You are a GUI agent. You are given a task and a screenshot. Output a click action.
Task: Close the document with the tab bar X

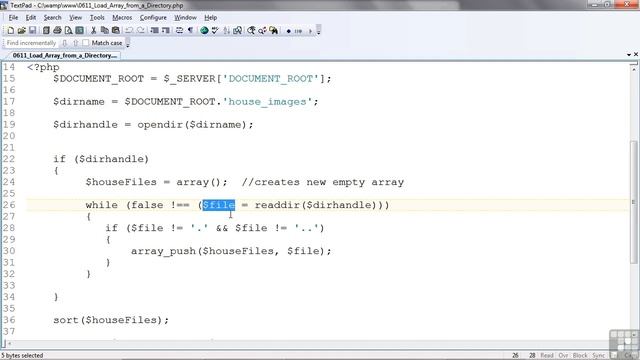click(x=636, y=54)
